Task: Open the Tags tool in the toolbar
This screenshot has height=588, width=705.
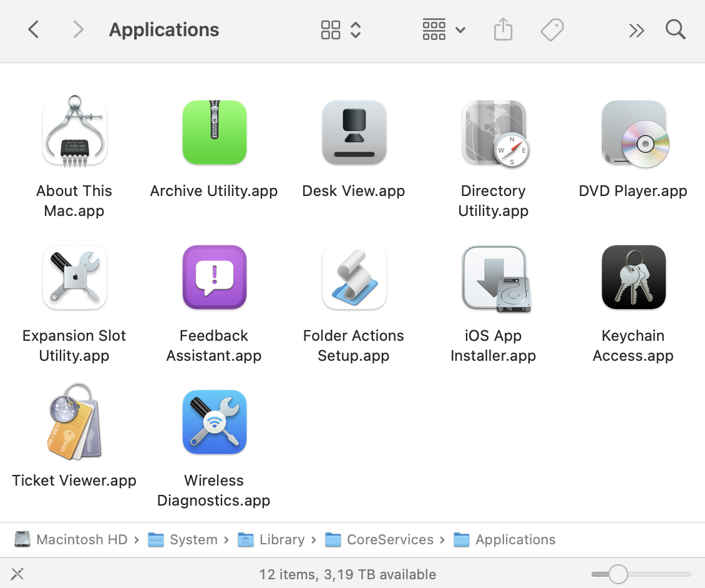Action: tap(553, 29)
